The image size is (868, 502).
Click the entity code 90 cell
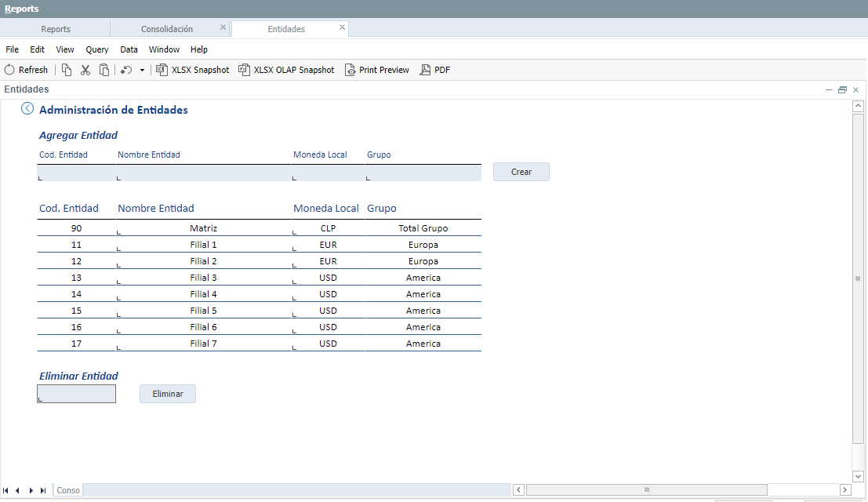pos(76,228)
